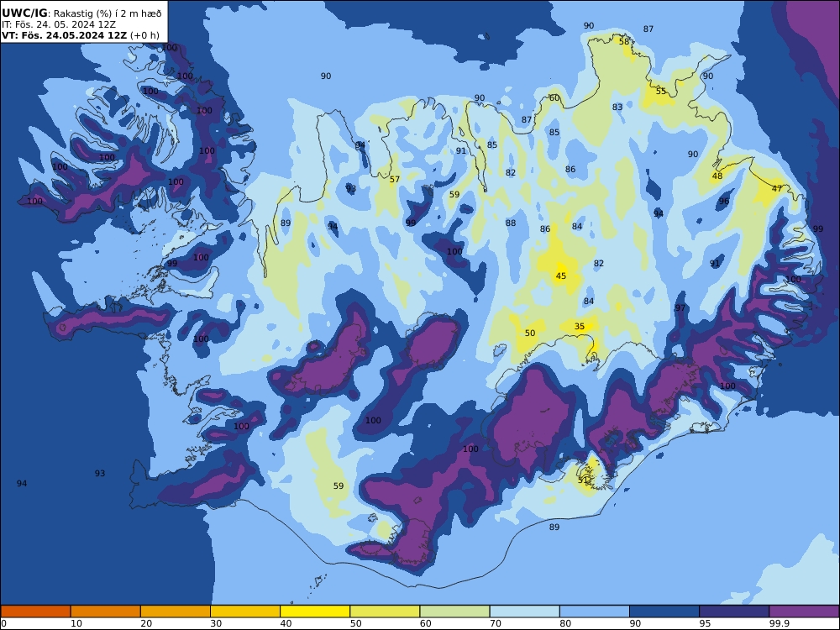Click the dark orange 0–10 legend swatch

pyautogui.click(x=35, y=612)
